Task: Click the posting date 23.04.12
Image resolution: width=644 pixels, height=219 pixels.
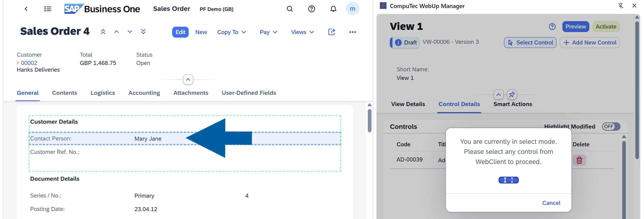Action: coord(146,209)
